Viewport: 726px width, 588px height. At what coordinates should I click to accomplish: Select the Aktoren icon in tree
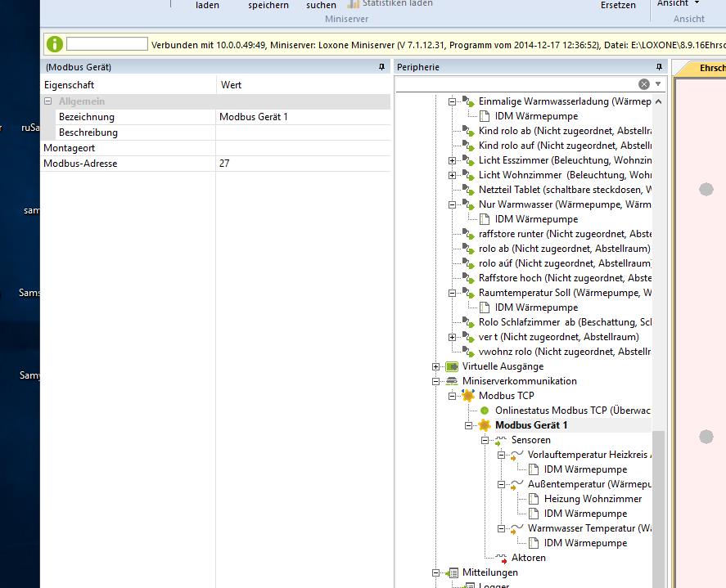(501, 558)
